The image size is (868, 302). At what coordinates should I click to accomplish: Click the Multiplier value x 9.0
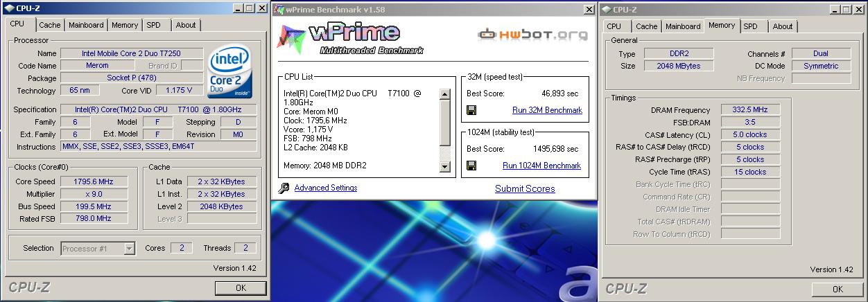[x=94, y=194]
